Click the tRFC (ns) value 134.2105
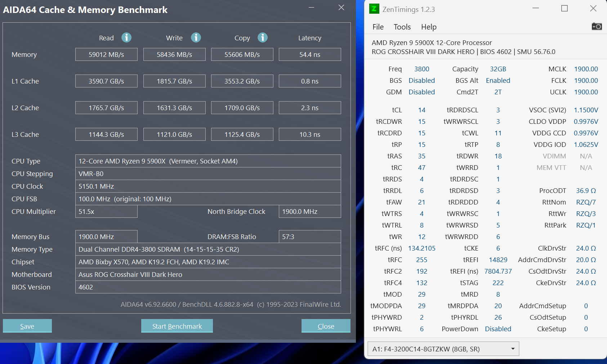 click(x=421, y=248)
